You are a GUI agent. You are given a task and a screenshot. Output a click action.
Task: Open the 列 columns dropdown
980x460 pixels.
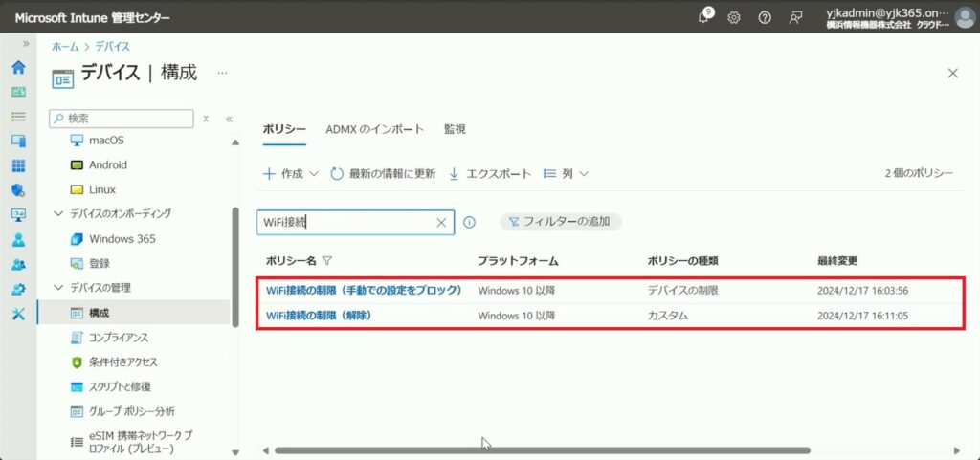tap(567, 173)
